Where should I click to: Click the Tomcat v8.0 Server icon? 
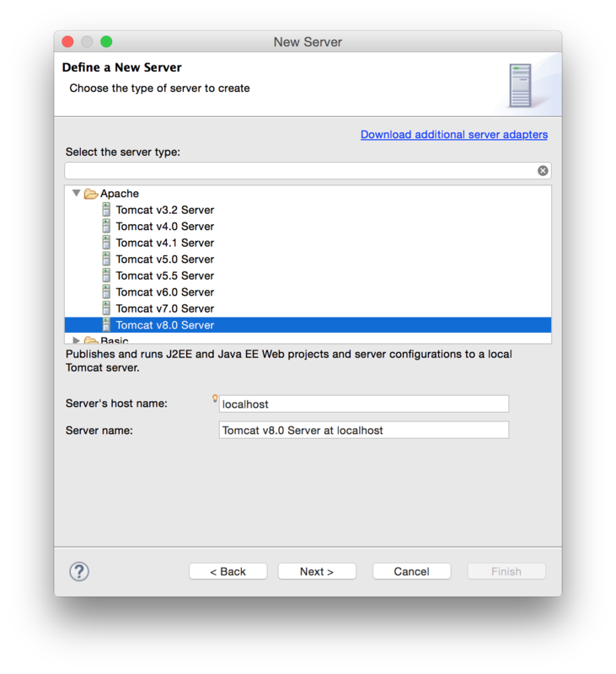(x=106, y=324)
